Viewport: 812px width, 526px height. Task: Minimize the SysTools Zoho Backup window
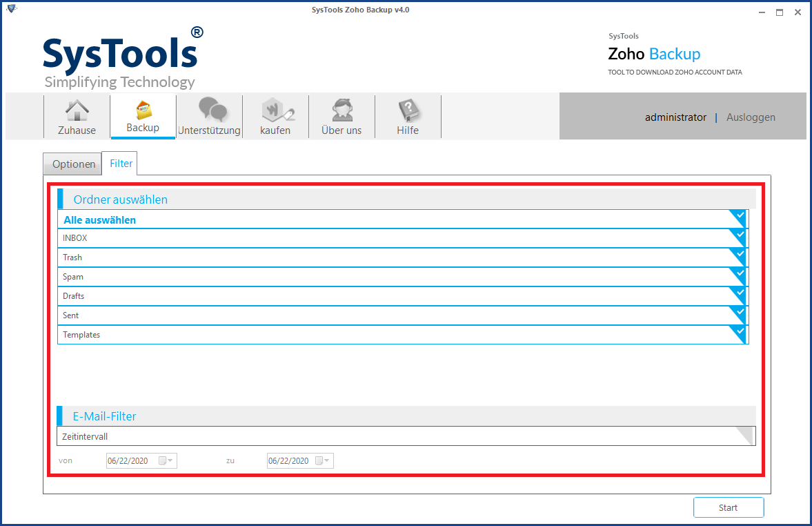(762, 12)
